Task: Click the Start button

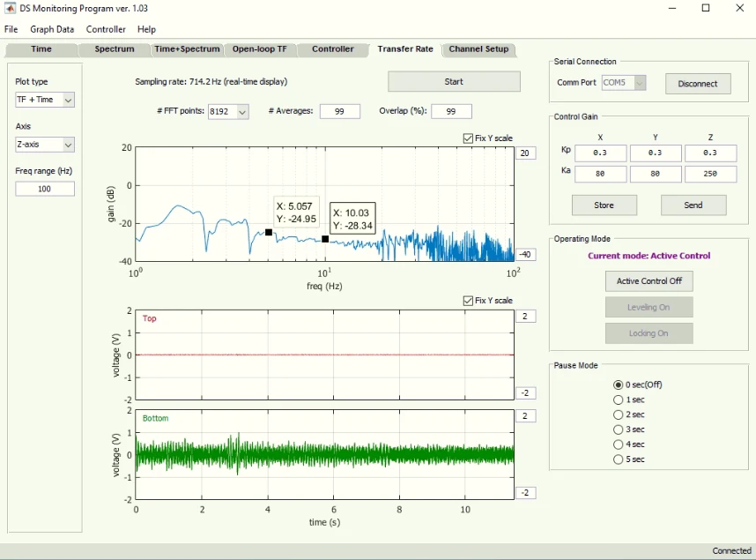Action: click(x=454, y=82)
